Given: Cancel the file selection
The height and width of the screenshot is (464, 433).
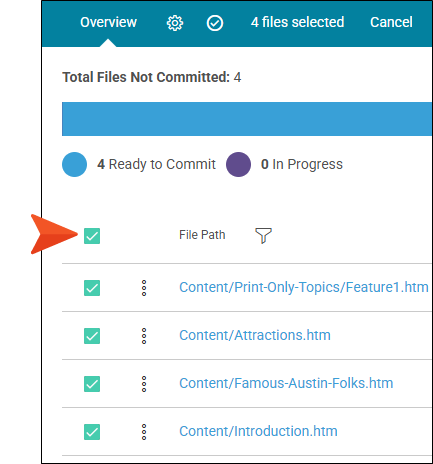Looking at the screenshot, I should point(391,22).
